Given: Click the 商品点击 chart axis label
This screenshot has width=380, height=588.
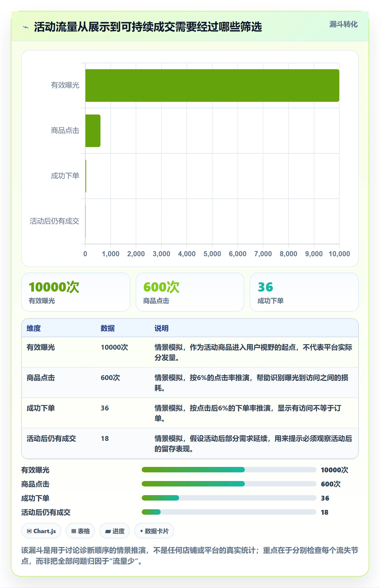Looking at the screenshot, I should [x=65, y=131].
